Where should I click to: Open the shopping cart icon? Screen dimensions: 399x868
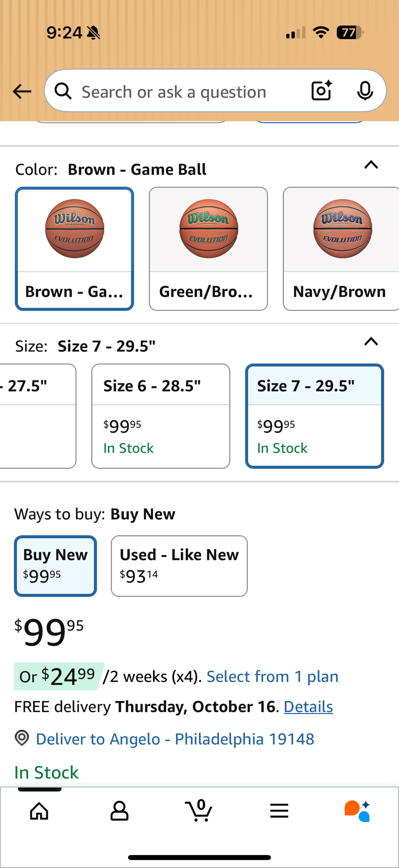(199, 811)
